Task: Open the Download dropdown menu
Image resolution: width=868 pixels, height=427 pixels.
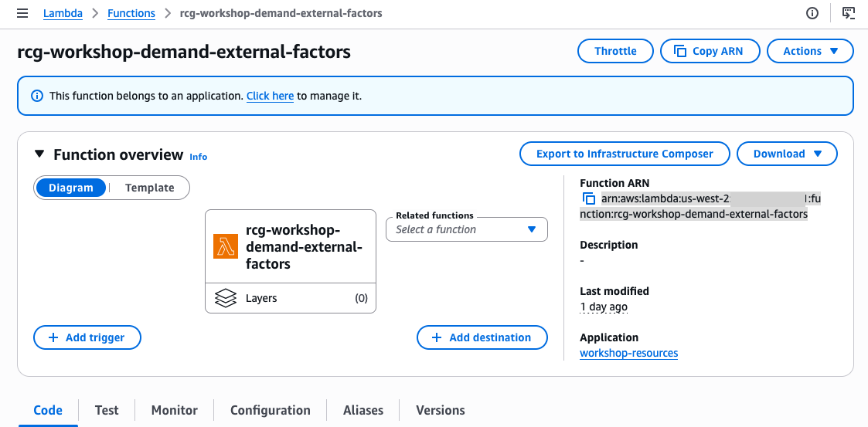Action: (787, 154)
